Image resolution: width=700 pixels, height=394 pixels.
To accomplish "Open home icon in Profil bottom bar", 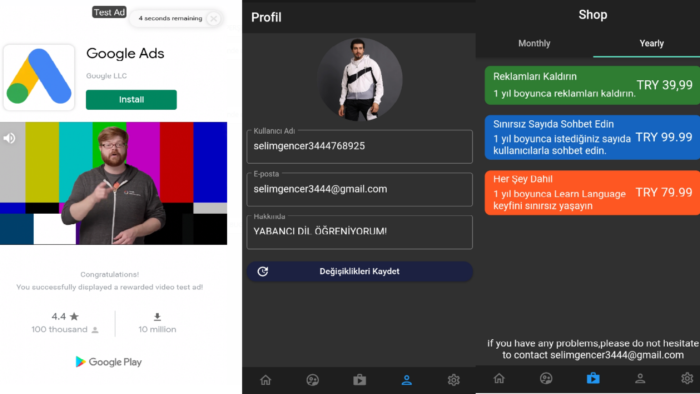I will tap(266, 380).
